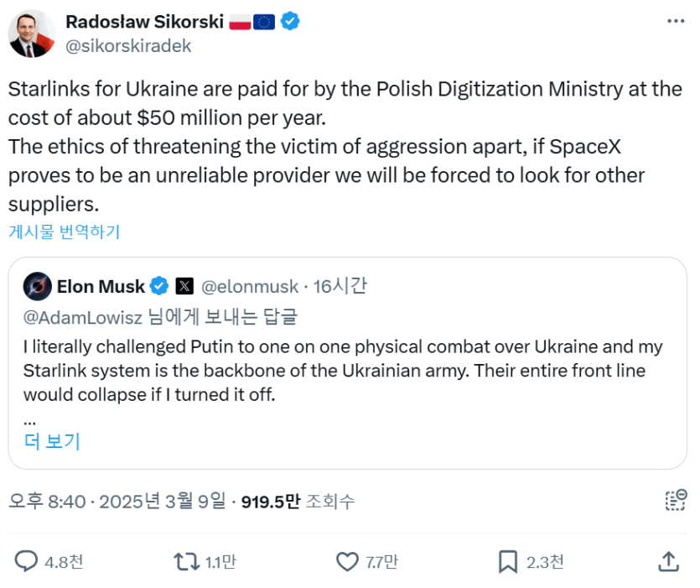The width and height of the screenshot is (700, 588).
Task: Open the @elonmusk handle in quoted tweet
Action: [250, 286]
